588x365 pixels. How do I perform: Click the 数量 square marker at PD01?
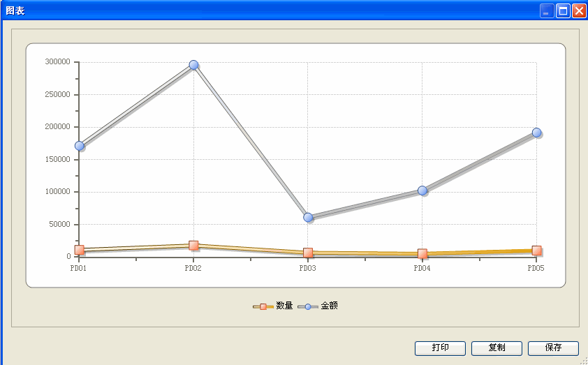pyautogui.click(x=79, y=250)
